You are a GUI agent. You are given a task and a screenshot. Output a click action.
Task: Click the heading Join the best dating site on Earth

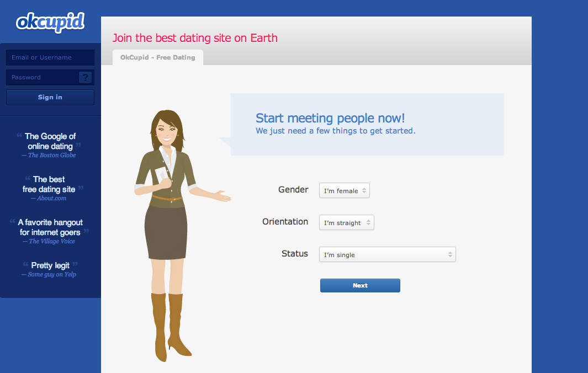[195, 38]
